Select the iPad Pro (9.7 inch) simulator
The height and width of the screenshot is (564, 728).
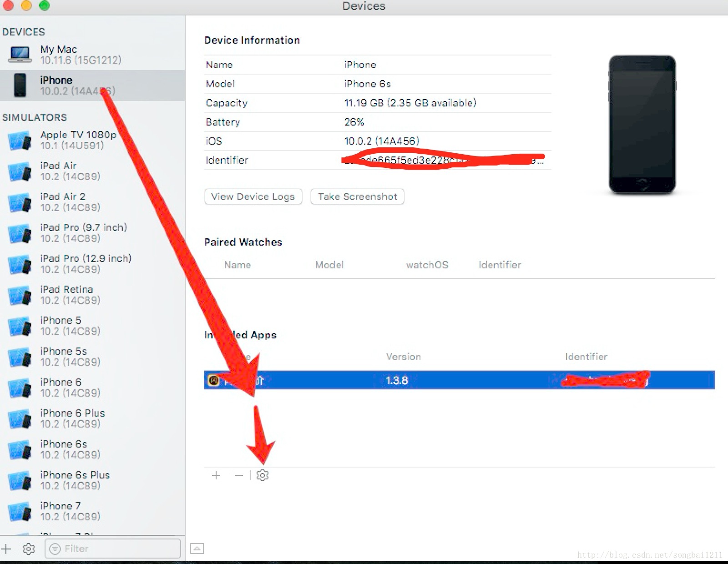(92, 233)
